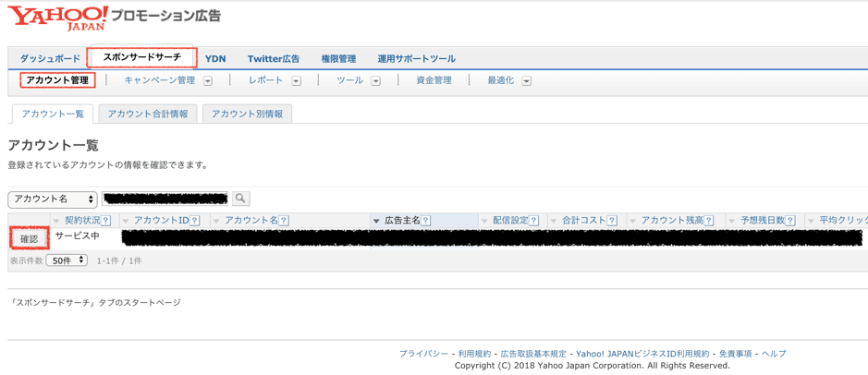The height and width of the screenshot is (375, 868).
Task: Expand the 最適化 menu arrow
Action: point(526,81)
